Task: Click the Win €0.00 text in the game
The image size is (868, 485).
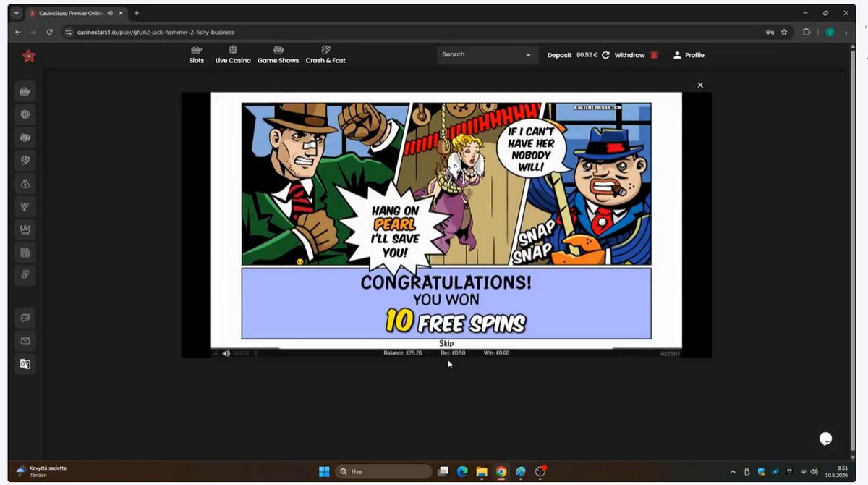Action: (497, 353)
